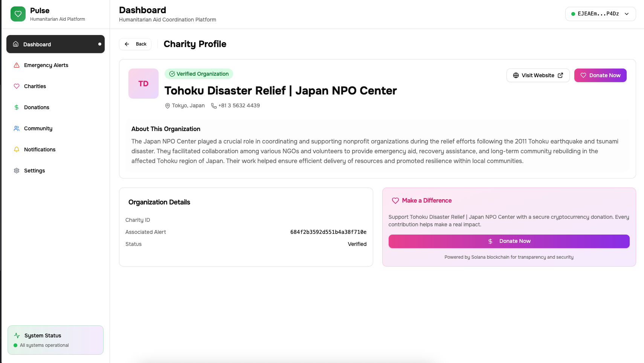
Task: Click the pink Donate Now header button
Action: [x=600, y=75]
